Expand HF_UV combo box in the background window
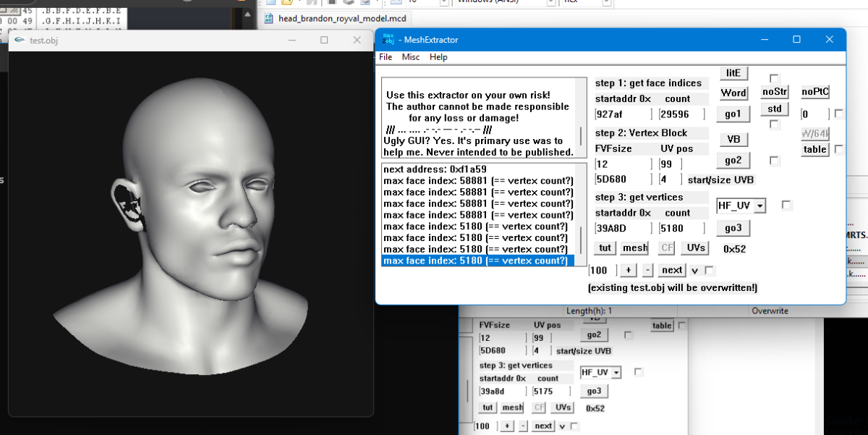Screen dimensions: 868x435 pyautogui.click(x=616, y=372)
